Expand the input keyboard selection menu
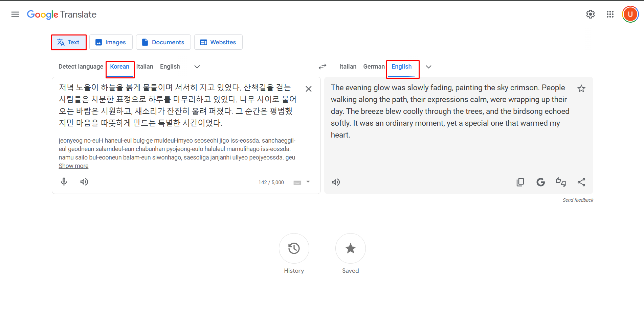This screenshot has width=644, height=319. tap(308, 182)
